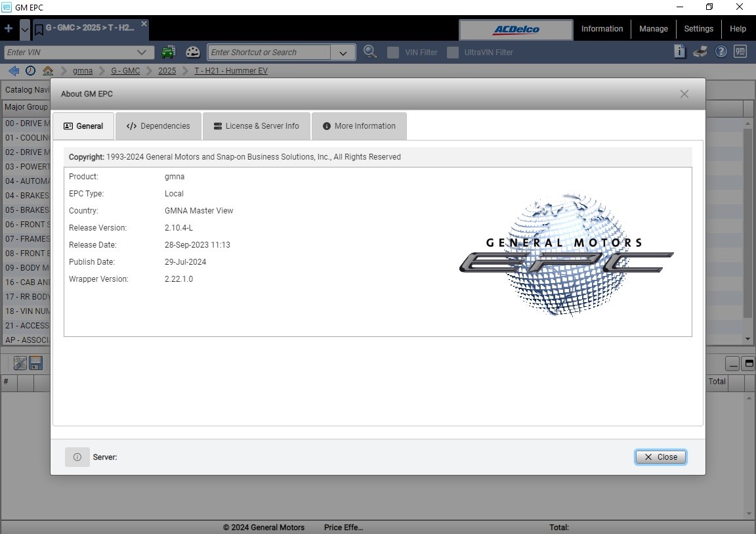
Task: Click the clear picklist icon
Action: tap(20, 363)
